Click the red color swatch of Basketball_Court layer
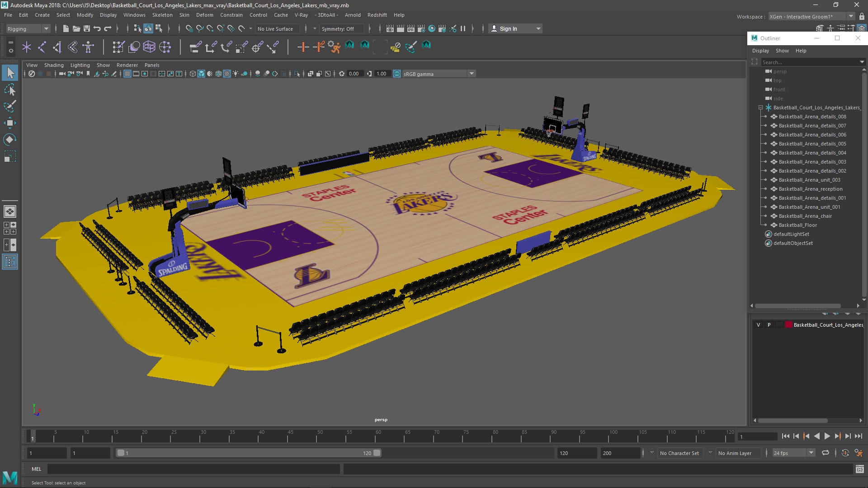The image size is (868, 488). pyautogui.click(x=788, y=325)
